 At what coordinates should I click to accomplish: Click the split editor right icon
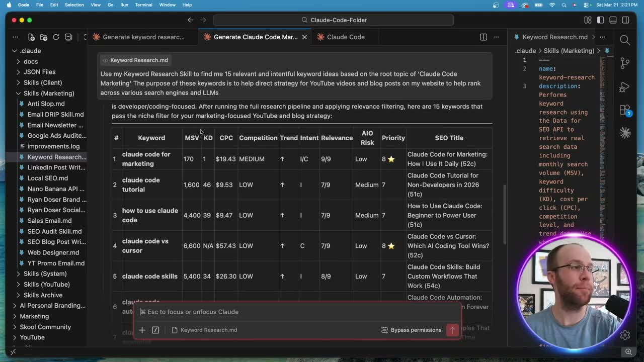[x=484, y=37]
